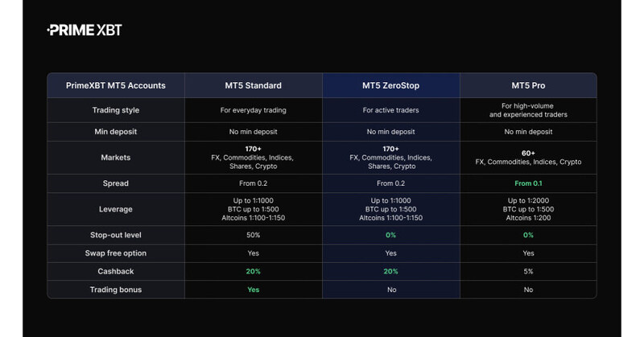This screenshot has width=644, height=337.
Task: Select the MT5 Pro column header
Action: coord(528,85)
